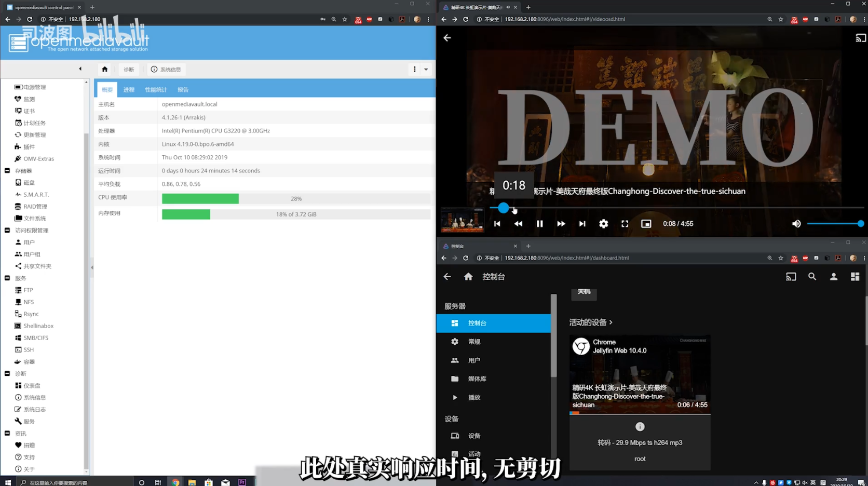Expand 播放 in the dashboard sidebar
The width and height of the screenshot is (868, 486).
pos(494,398)
